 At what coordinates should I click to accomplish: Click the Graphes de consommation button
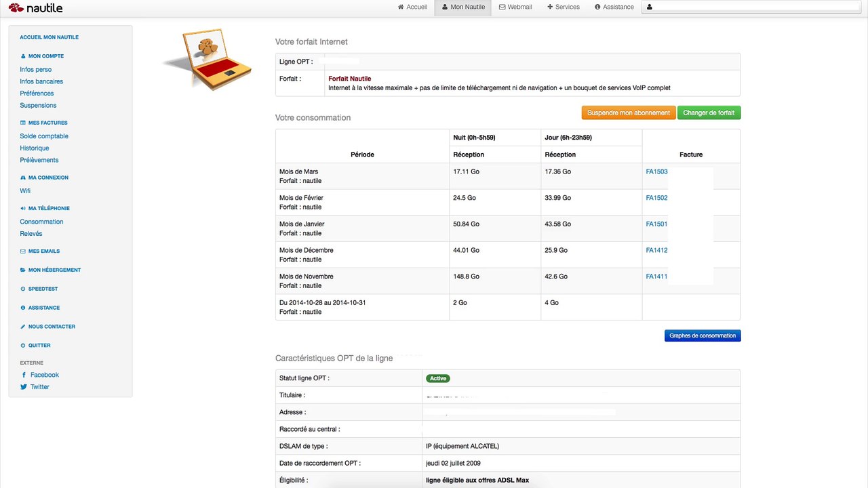(703, 335)
